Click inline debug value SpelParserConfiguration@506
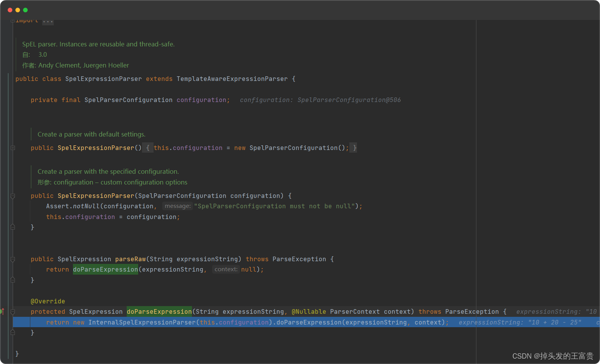 coord(349,100)
